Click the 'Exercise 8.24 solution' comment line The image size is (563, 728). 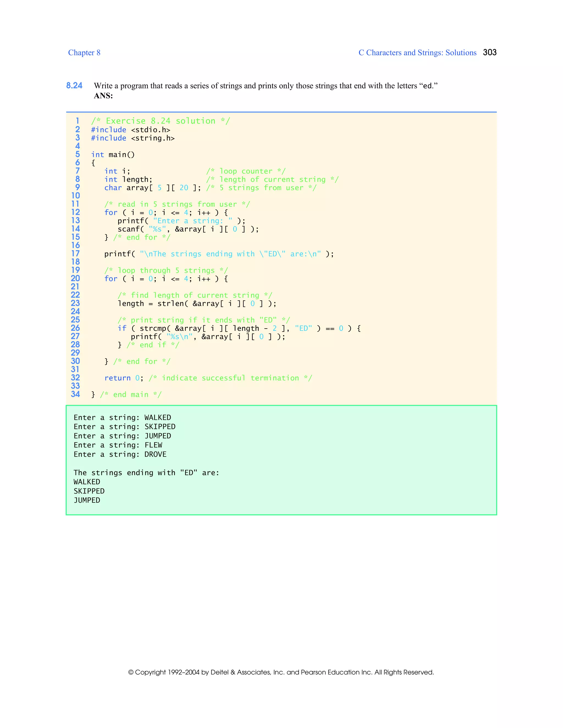(161, 121)
